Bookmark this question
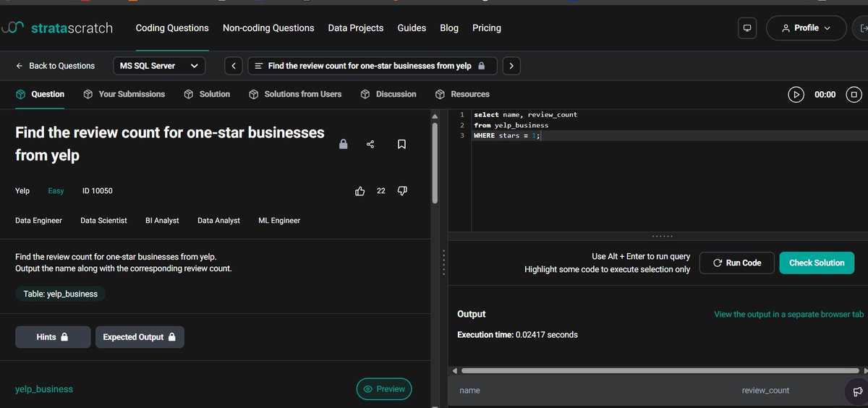868x408 pixels. coord(401,144)
